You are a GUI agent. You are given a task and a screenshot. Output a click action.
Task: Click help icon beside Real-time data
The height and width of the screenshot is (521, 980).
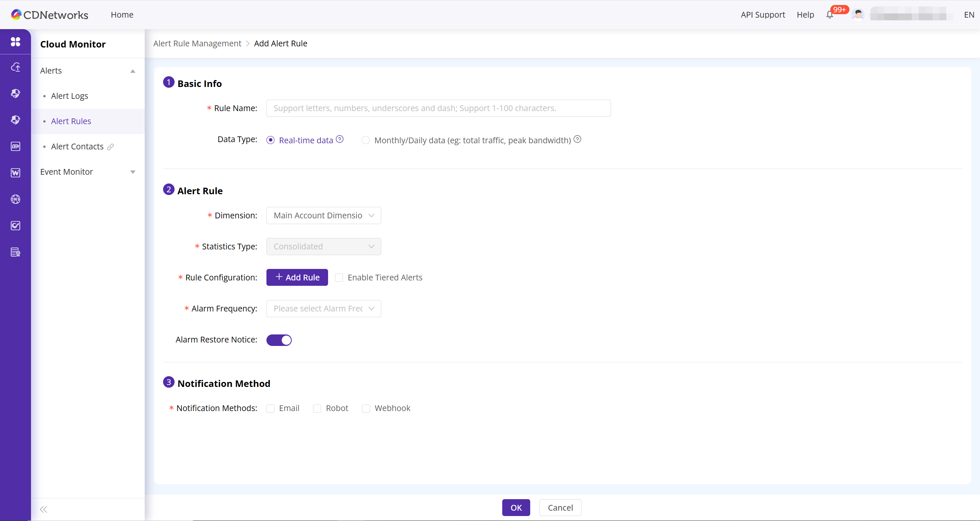(340, 139)
